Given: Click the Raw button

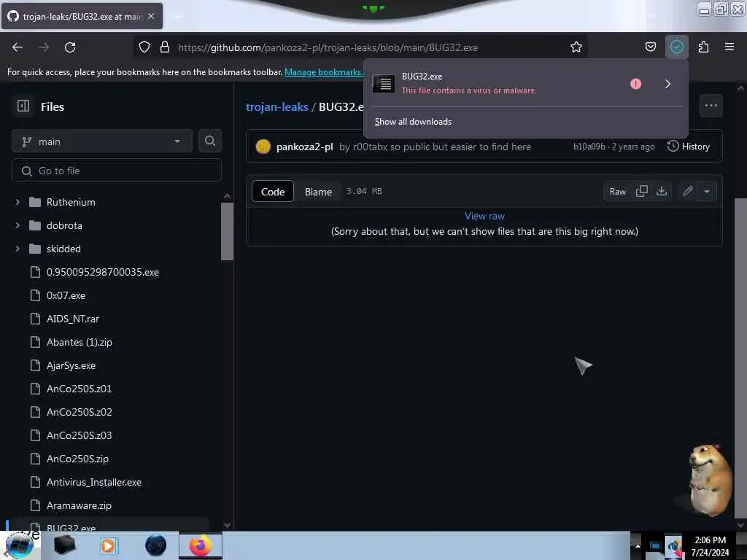Looking at the screenshot, I should [x=617, y=192].
